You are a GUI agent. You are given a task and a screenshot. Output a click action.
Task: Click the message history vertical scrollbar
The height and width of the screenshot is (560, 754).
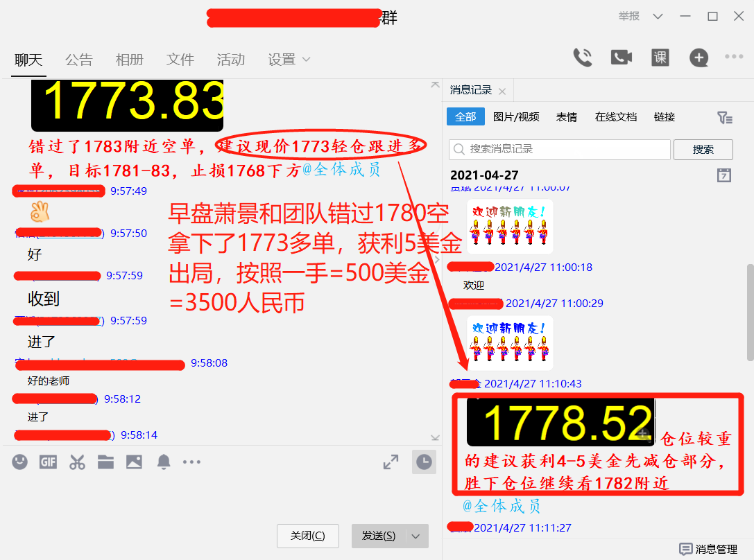[x=749, y=312]
